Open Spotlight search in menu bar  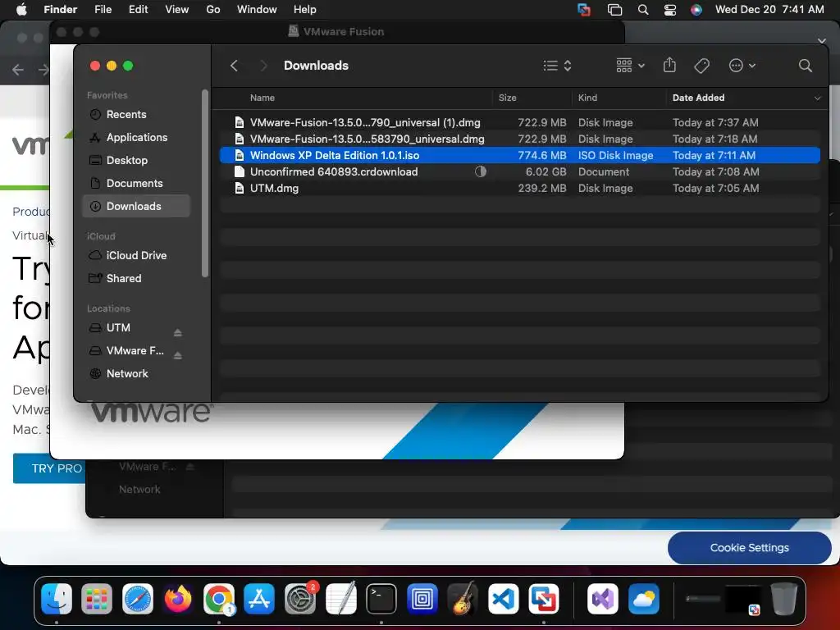pos(643,10)
